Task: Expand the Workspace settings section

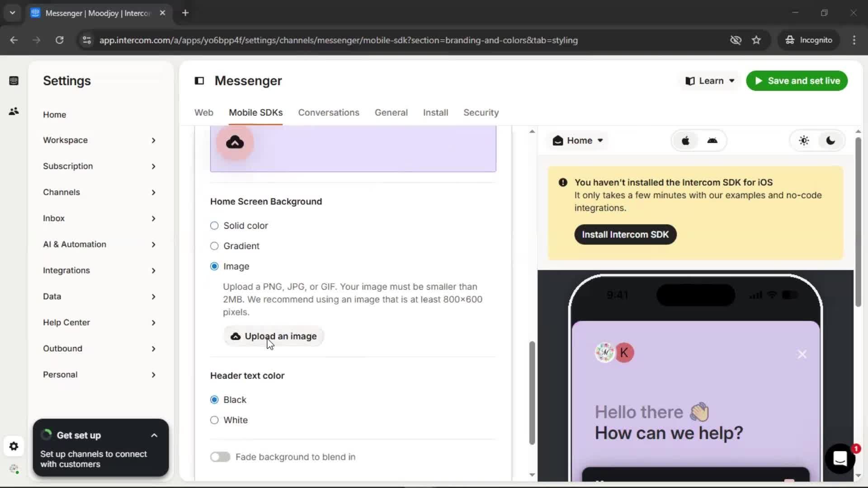Action: 99,140
